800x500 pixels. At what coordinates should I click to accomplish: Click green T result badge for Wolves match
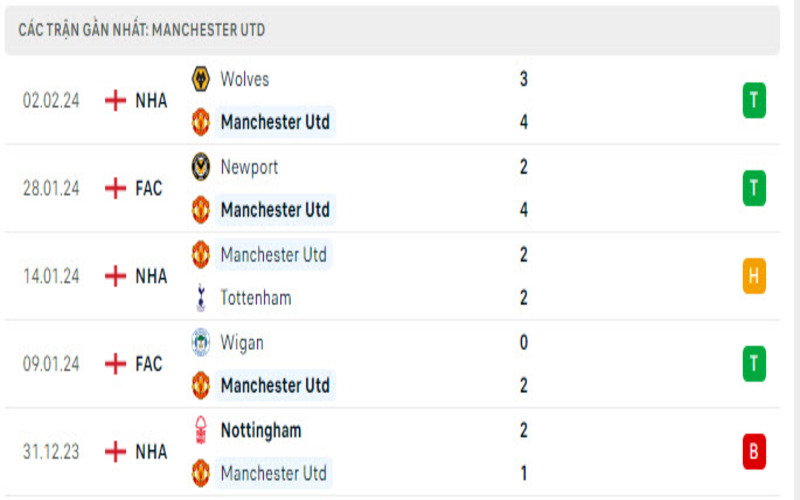click(754, 100)
